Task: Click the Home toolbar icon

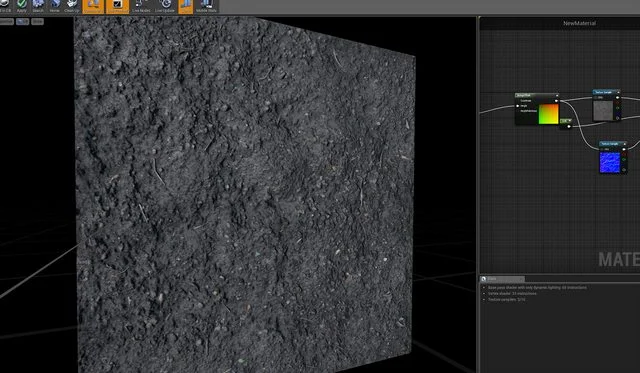Action: pos(54,6)
